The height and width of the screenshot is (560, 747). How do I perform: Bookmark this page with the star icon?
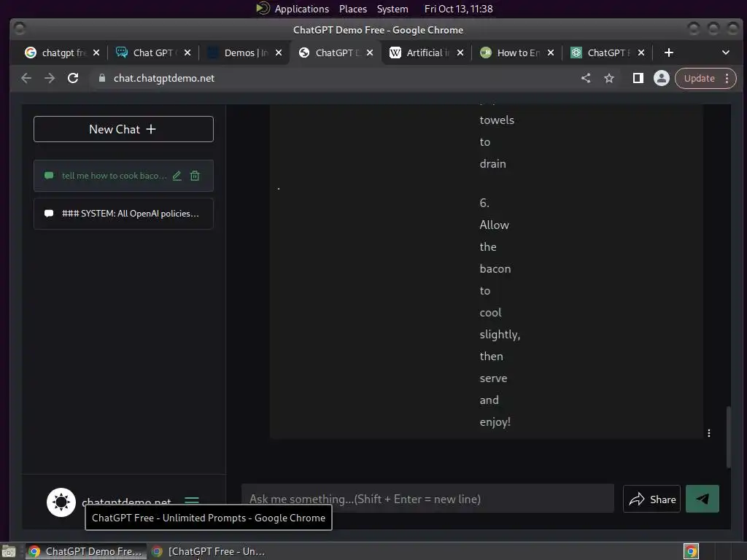tap(609, 78)
